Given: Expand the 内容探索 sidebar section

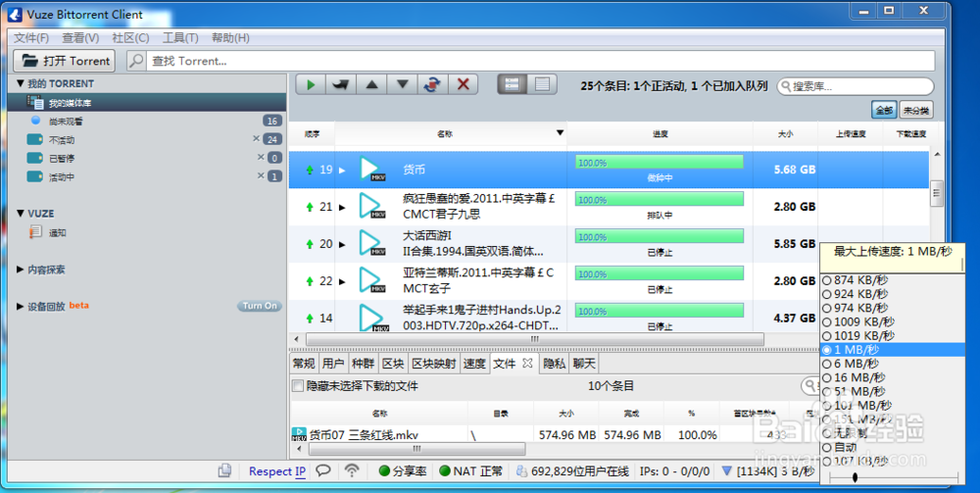Looking at the screenshot, I should point(20,270).
